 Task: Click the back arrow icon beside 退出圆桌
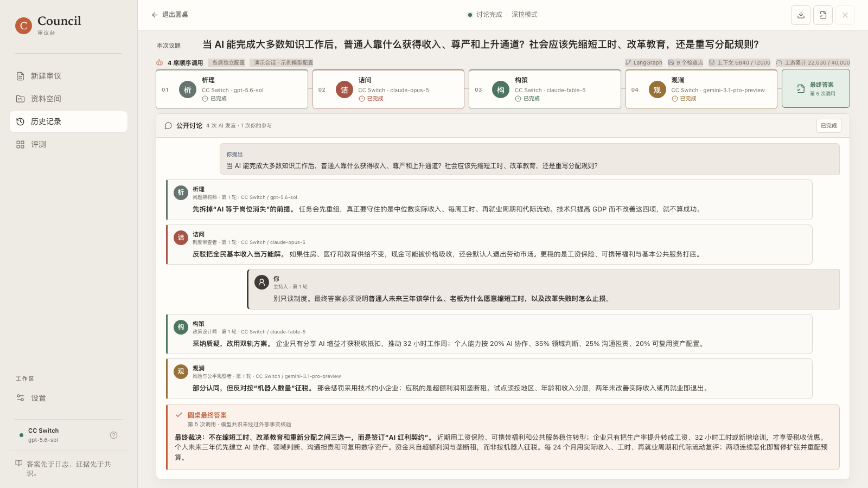tap(155, 15)
